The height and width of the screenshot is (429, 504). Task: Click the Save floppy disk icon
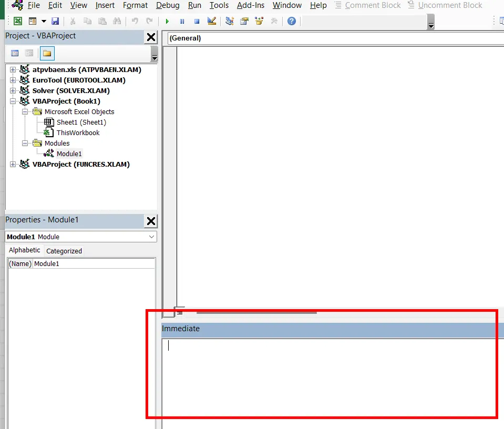click(x=55, y=21)
